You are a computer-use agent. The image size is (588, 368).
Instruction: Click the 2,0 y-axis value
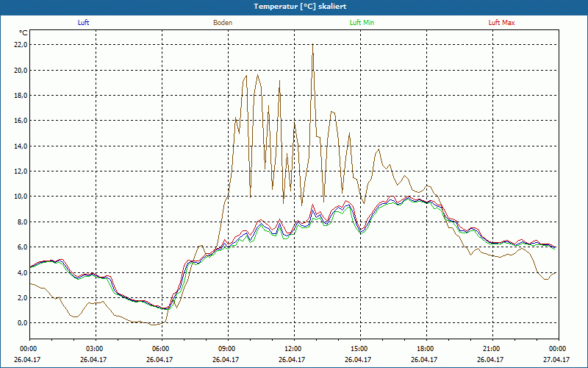pyautogui.click(x=23, y=298)
